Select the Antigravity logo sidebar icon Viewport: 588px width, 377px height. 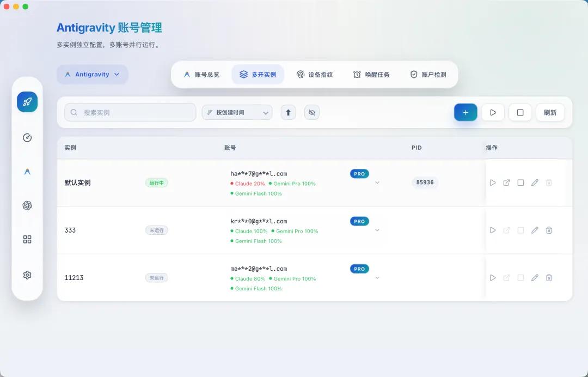point(27,172)
